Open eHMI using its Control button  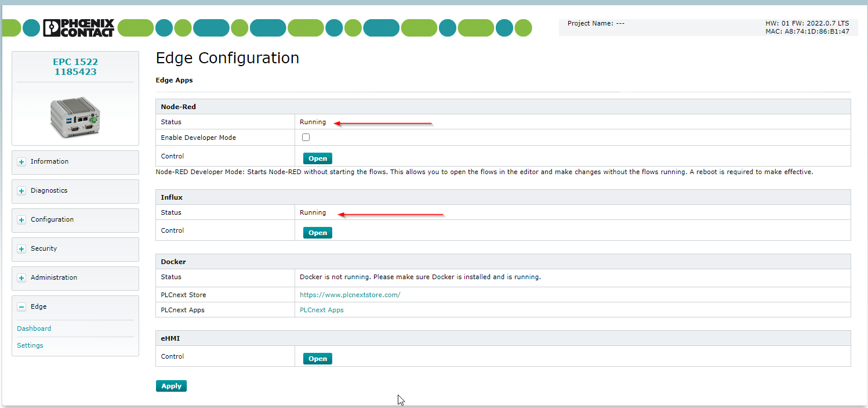[318, 359]
